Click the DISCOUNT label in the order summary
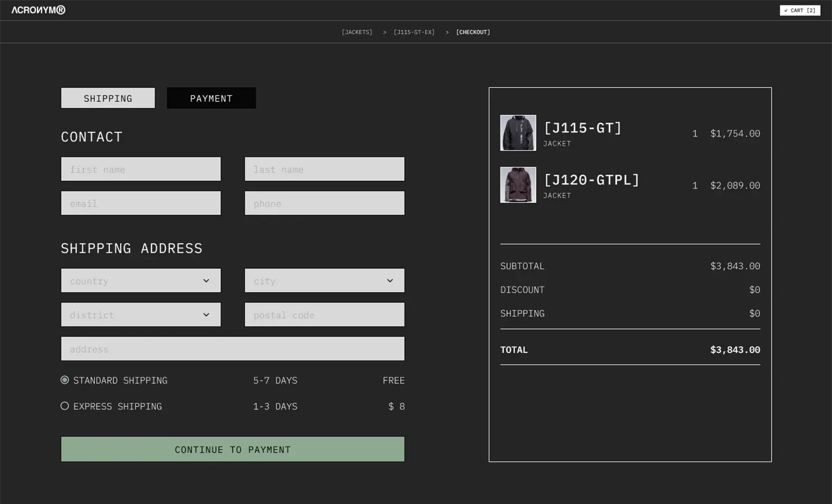This screenshot has width=832, height=504. 522,290
